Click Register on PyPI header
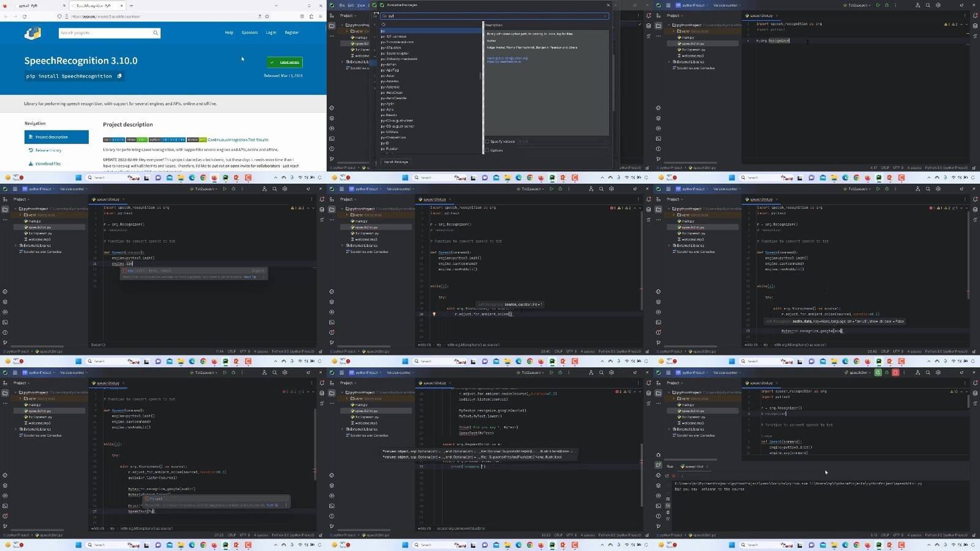 point(292,32)
